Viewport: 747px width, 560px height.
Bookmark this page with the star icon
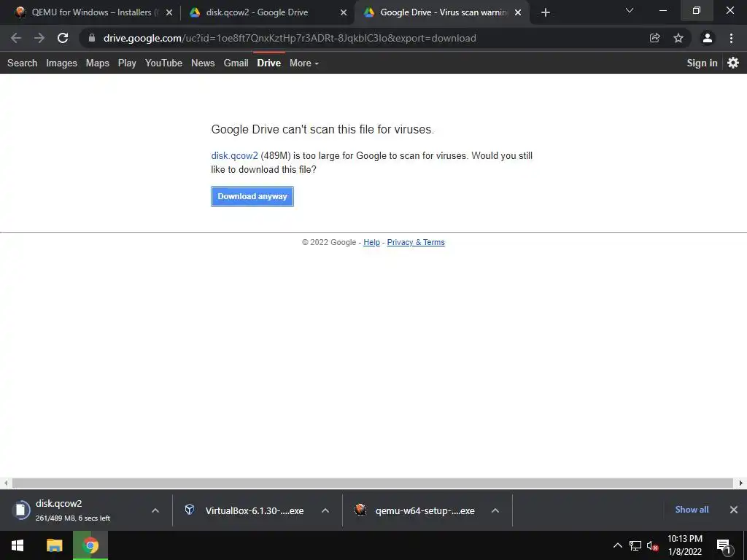tap(678, 38)
